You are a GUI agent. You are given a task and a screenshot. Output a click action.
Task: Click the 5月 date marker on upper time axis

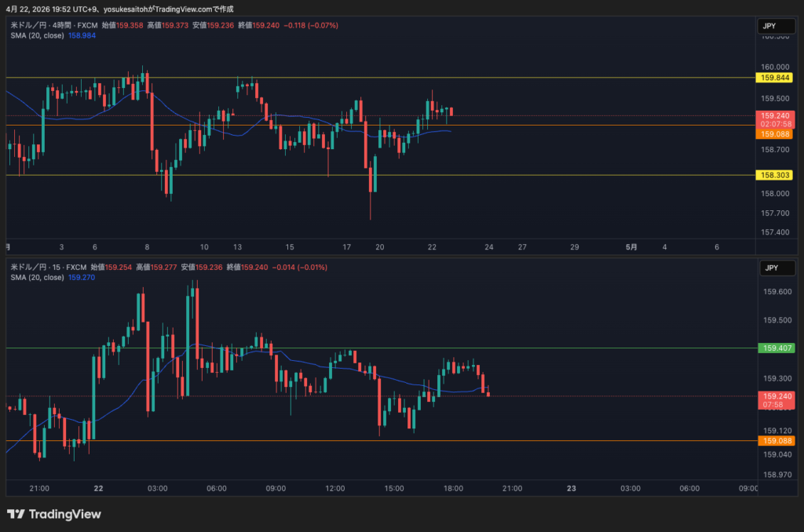[x=632, y=246]
